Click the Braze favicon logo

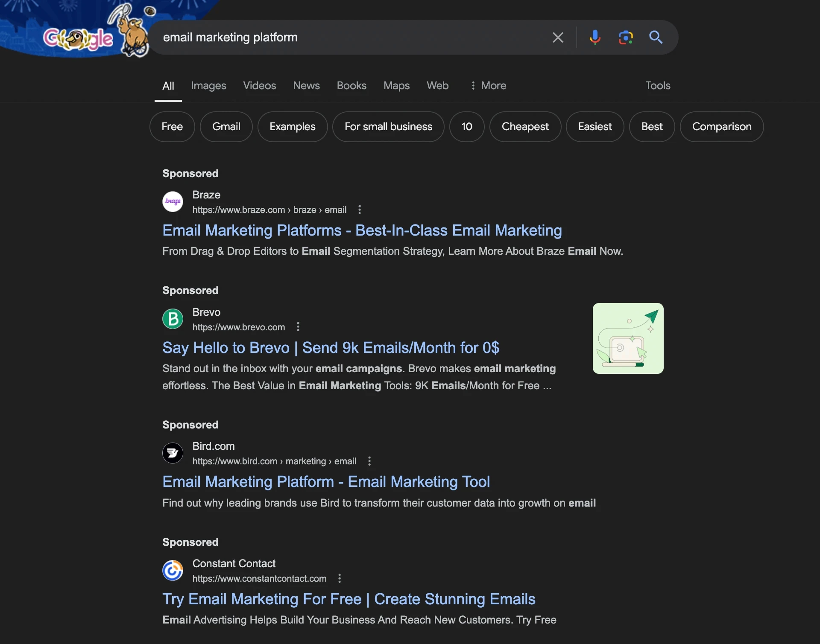[173, 201]
